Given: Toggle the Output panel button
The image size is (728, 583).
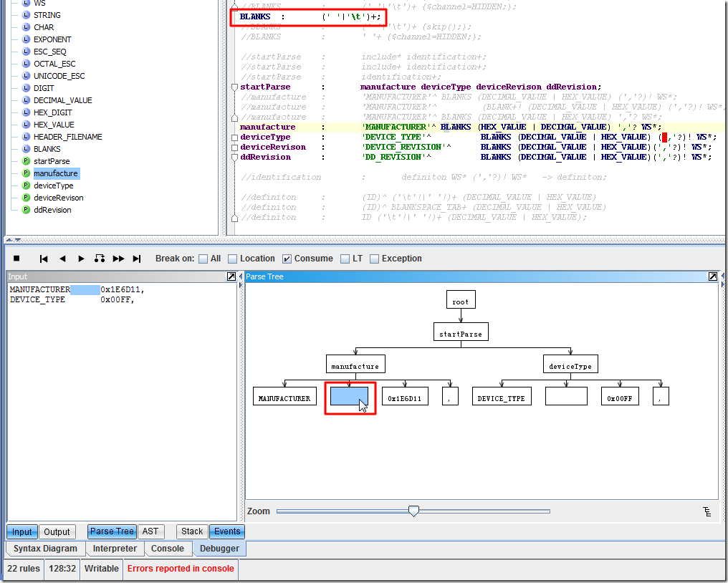Looking at the screenshot, I should click(x=57, y=531).
